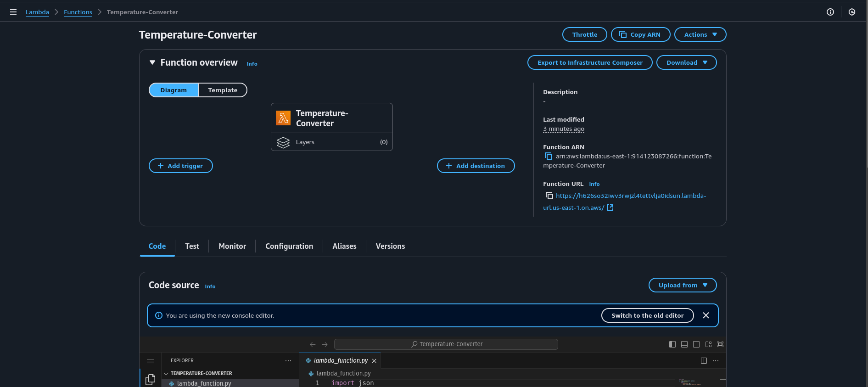Open Function URL via external link icon
868x387 pixels.
coord(610,208)
